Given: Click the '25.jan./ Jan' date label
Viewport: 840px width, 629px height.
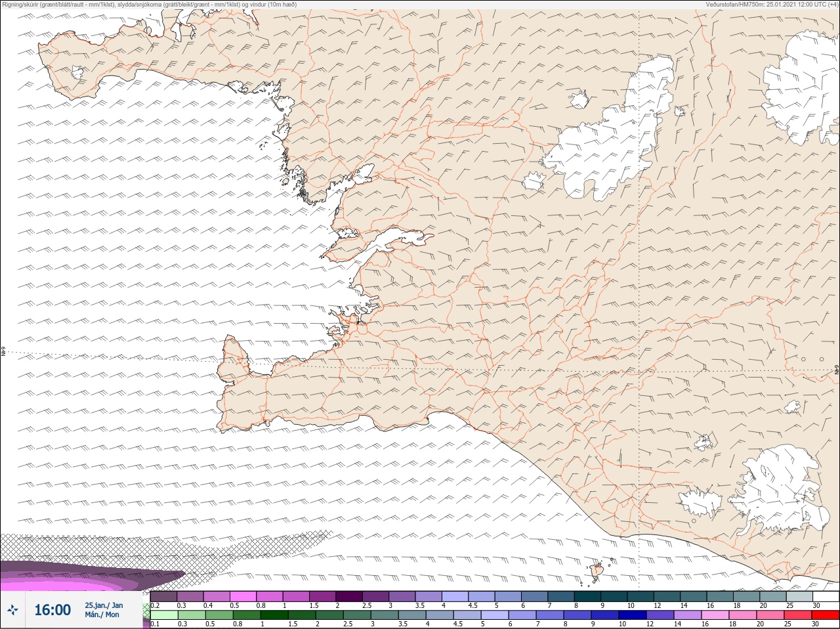Looking at the screenshot, I should tap(104, 605).
